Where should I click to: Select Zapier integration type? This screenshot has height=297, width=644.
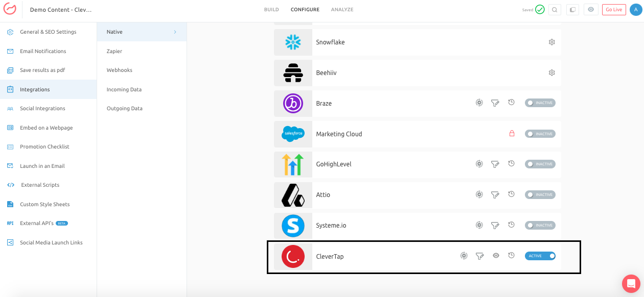142,51
